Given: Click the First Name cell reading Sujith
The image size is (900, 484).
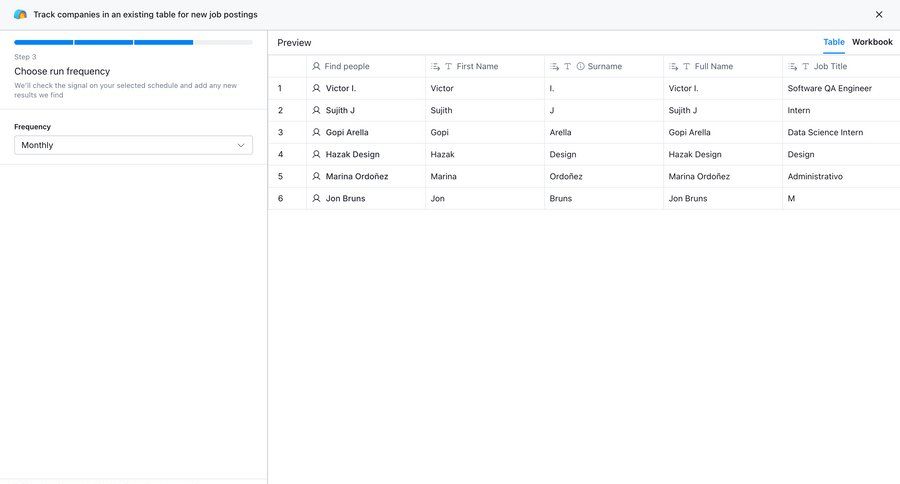Looking at the screenshot, I should pos(484,110).
